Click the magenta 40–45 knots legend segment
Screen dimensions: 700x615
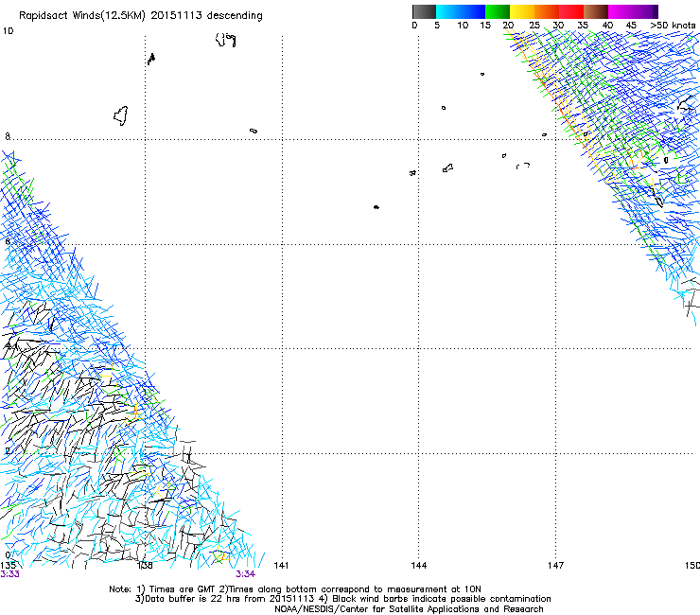[621, 11]
